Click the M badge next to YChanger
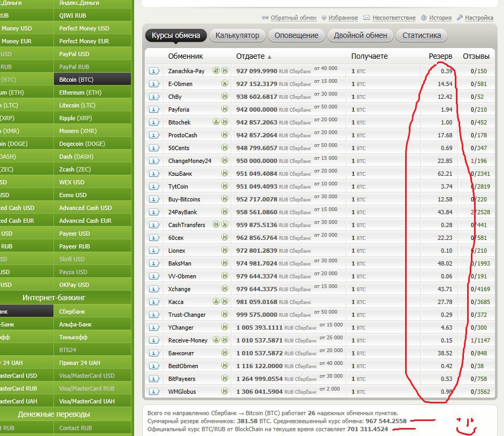The image size is (504, 436). click(224, 327)
